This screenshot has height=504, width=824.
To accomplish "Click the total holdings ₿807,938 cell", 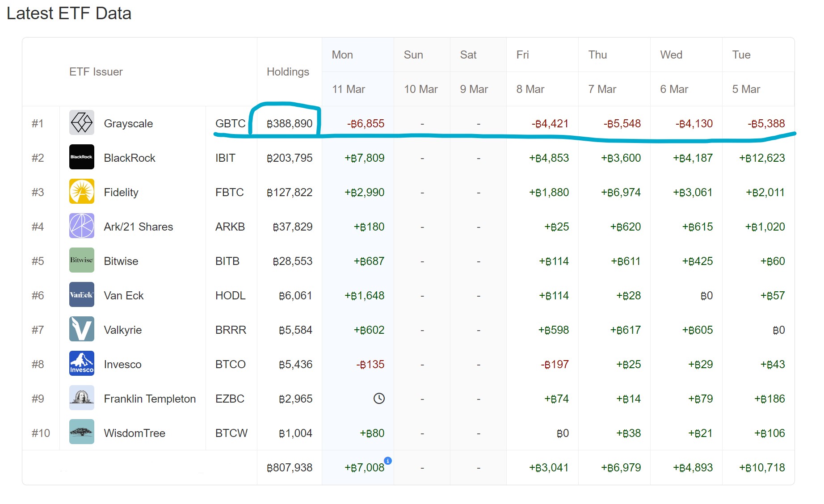I will tap(290, 468).
